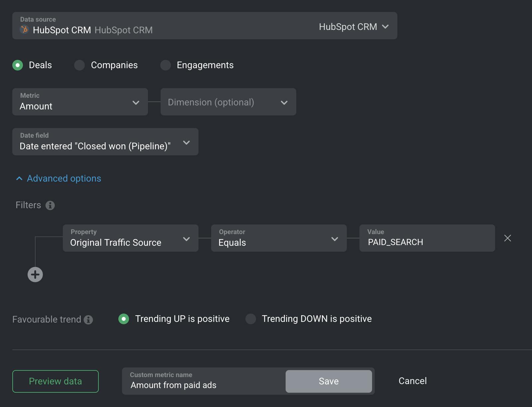Select Trending DOWN is positive

[251, 319]
